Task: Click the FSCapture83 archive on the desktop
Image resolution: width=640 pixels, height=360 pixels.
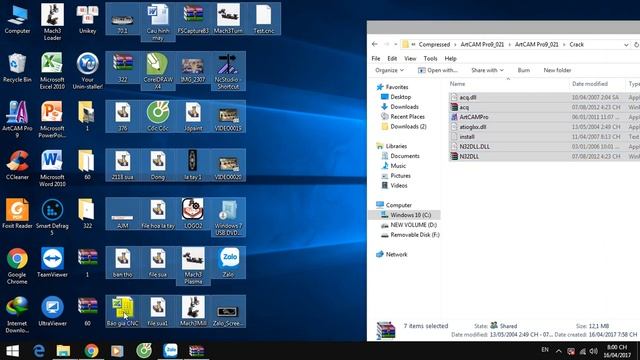Action: pos(193,19)
